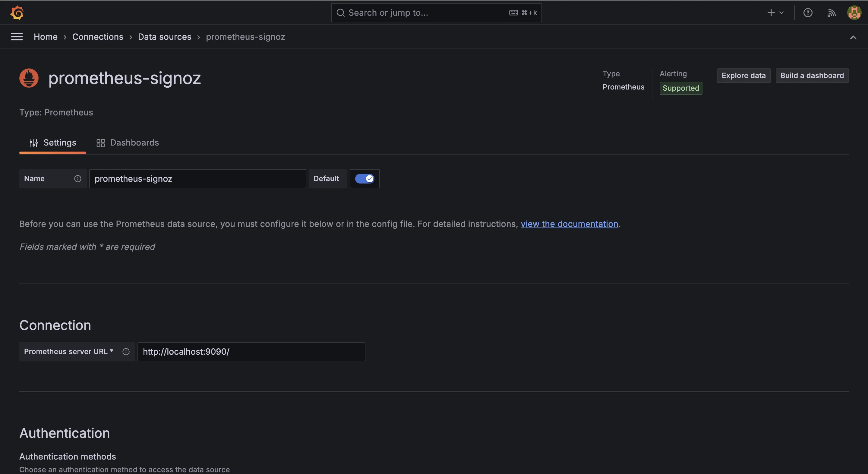The image size is (868, 474).
Task: Collapse the top bar with chevron
Action: click(x=853, y=37)
